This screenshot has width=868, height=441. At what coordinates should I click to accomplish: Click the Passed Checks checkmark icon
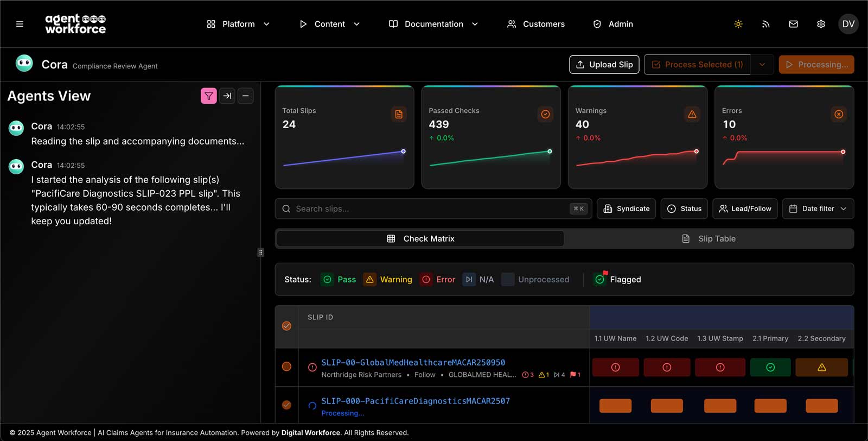545,114
